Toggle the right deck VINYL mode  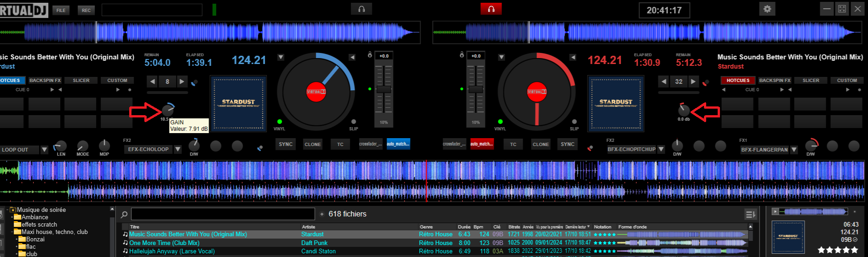pyautogui.click(x=500, y=122)
